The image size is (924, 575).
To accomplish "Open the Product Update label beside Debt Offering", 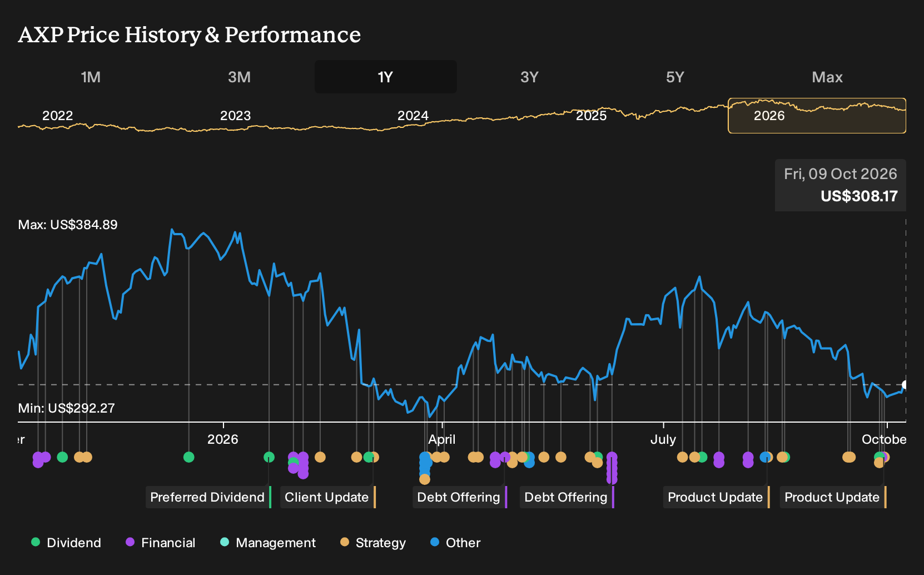I will (x=716, y=497).
